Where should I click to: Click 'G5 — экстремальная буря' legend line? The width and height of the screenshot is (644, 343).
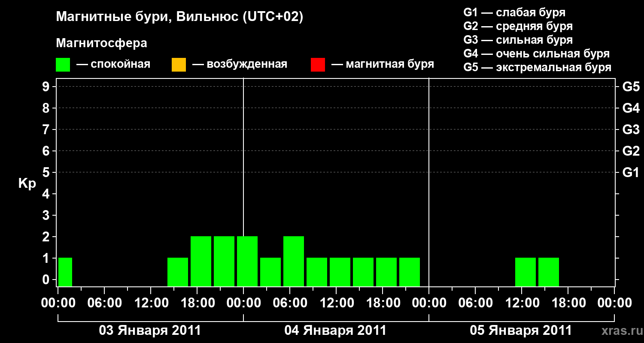(x=538, y=67)
